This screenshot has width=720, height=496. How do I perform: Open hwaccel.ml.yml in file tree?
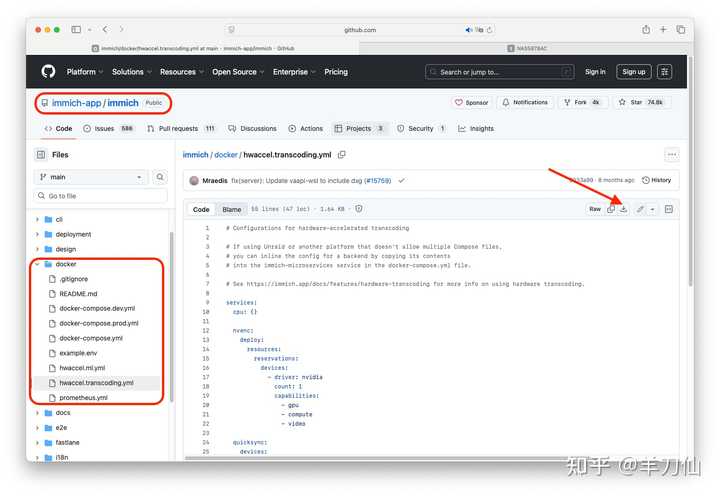82,368
